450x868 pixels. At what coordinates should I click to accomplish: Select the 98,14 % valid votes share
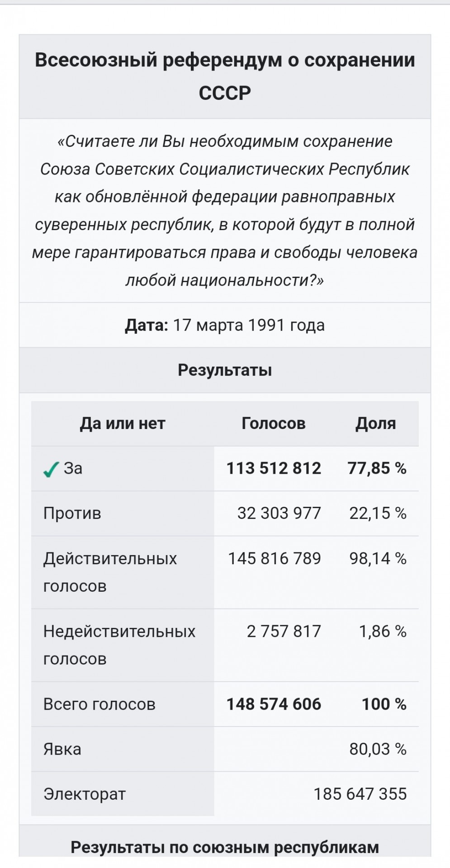[378, 559]
